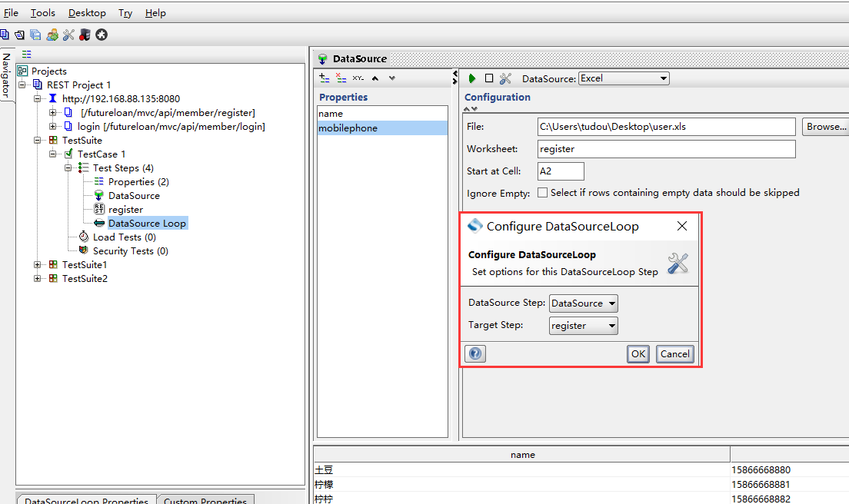Click OK in Configure DataSourceLoop dialog
The image size is (849, 504).
point(638,353)
